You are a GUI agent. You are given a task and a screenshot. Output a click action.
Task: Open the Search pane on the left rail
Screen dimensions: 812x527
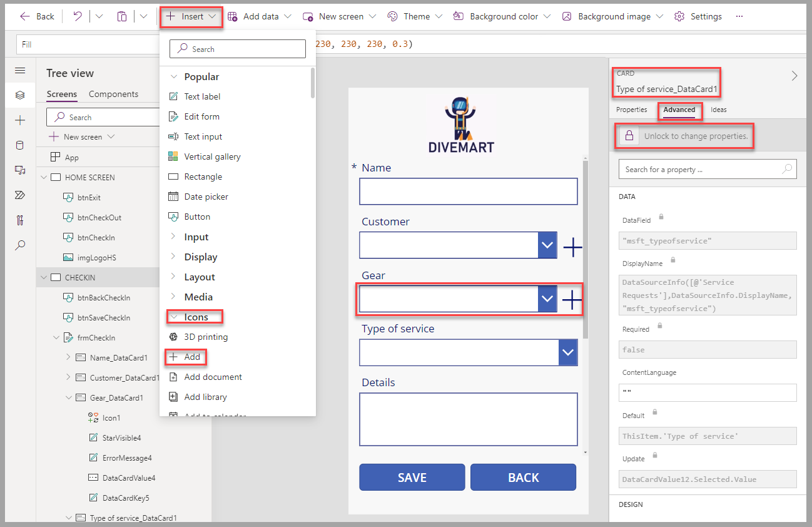(19, 245)
